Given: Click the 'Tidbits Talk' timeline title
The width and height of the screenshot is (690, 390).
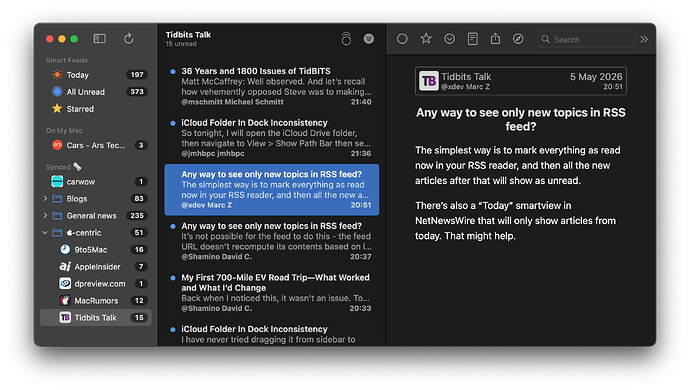Looking at the screenshot, I should [x=188, y=35].
